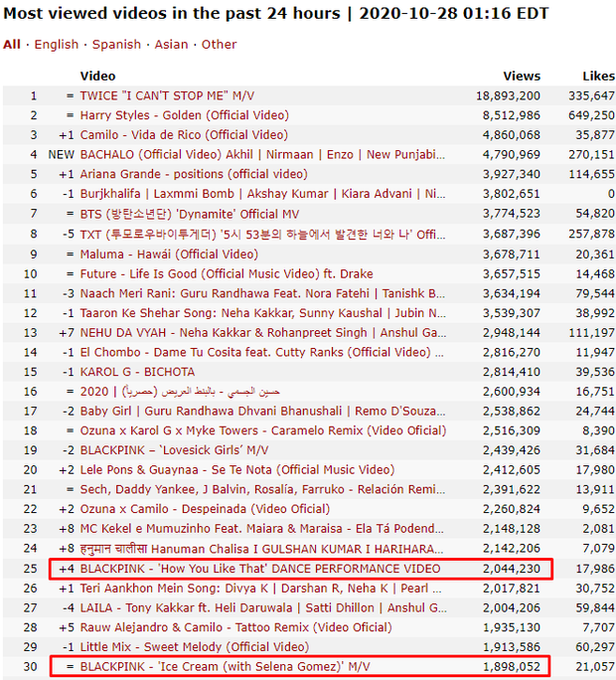This screenshot has height=680, width=616.
Task: Select the 2,439,426 views value
Action: pyautogui.click(x=512, y=450)
